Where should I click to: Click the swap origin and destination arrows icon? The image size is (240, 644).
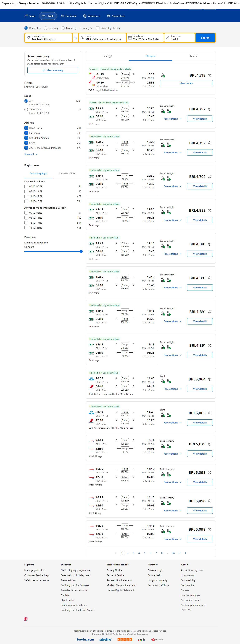75,38
